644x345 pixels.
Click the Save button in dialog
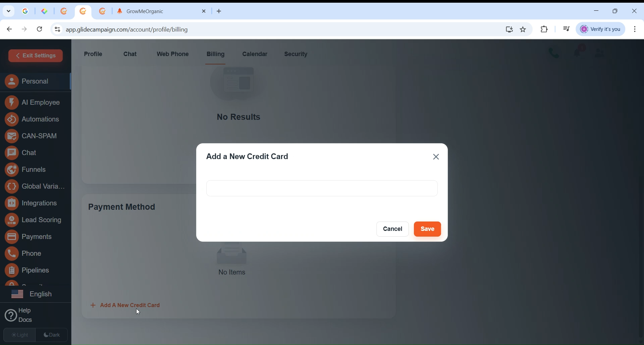(427, 229)
